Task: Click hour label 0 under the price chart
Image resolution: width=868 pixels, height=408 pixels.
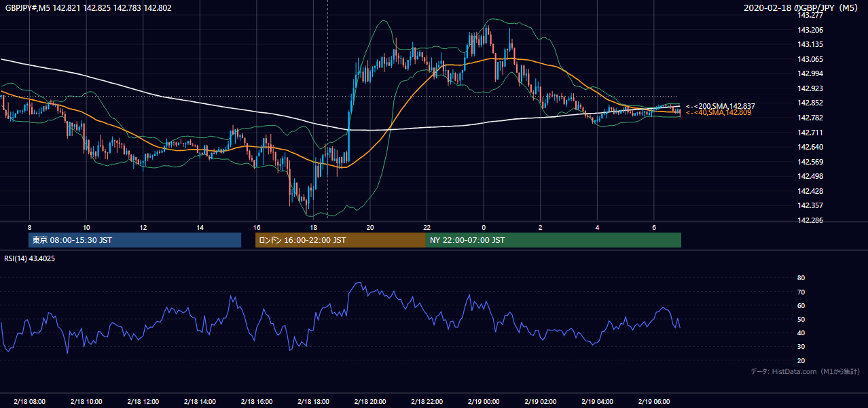Action: click(x=484, y=227)
